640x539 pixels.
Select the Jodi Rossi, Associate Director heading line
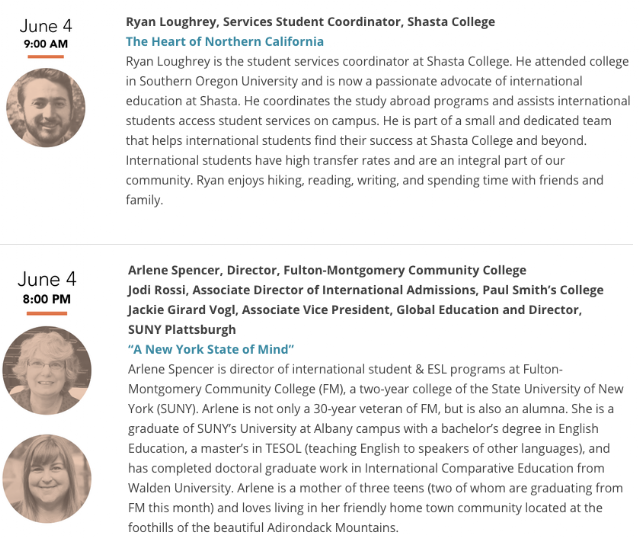click(365, 290)
